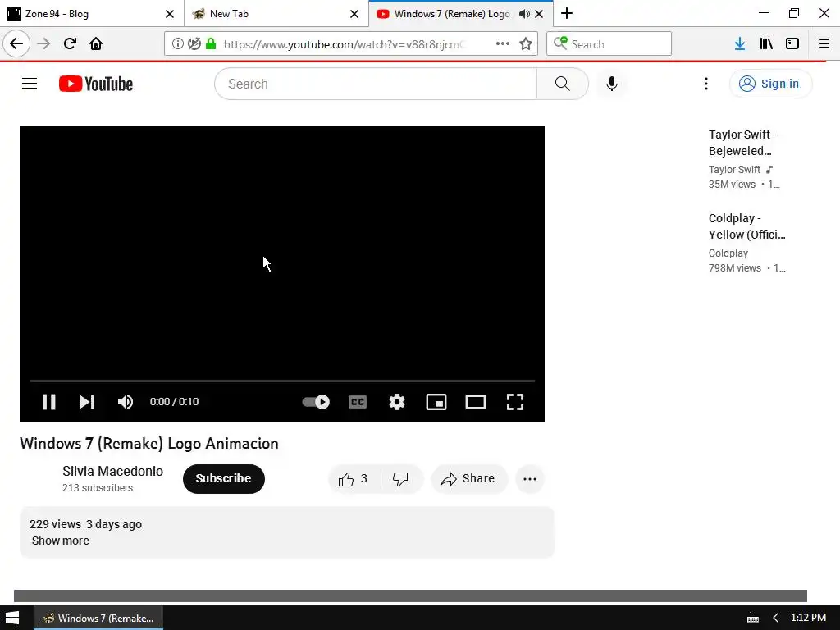Image resolution: width=840 pixels, height=630 pixels.
Task: Close the New Tab tab
Action: coord(354,14)
